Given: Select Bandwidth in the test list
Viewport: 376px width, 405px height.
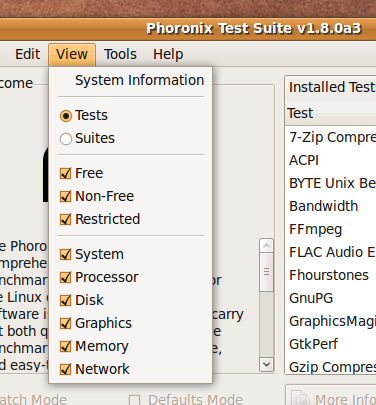Looking at the screenshot, I should pyautogui.click(x=331, y=206).
